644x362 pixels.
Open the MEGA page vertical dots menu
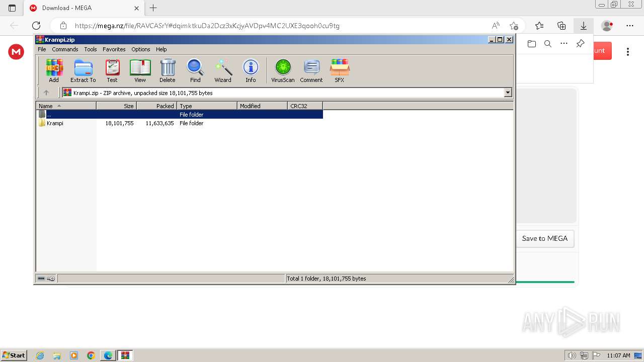tap(628, 52)
